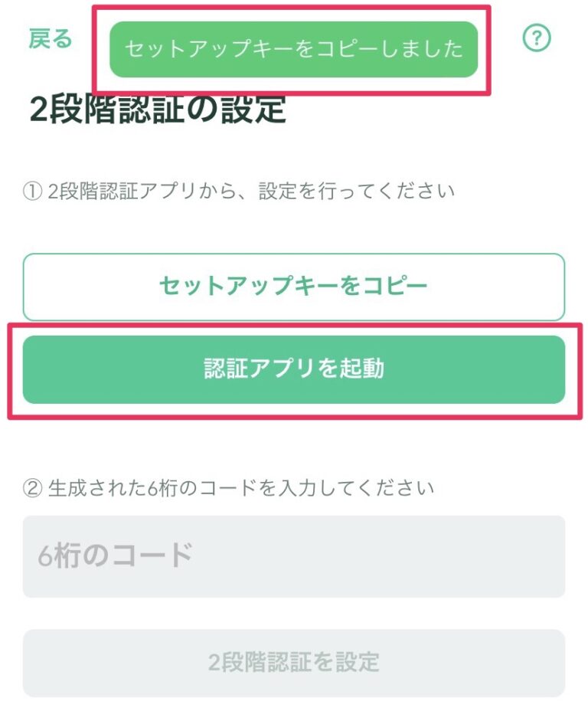Open help via question mark icon
This screenshot has width=588, height=708.
click(x=537, y=38)
